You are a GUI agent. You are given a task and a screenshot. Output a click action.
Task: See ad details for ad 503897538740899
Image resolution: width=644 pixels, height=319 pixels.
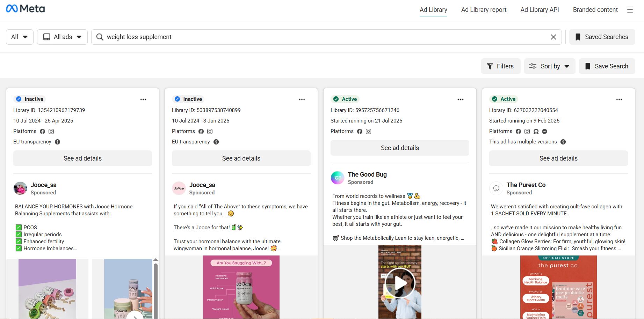[x=241, y=158]
